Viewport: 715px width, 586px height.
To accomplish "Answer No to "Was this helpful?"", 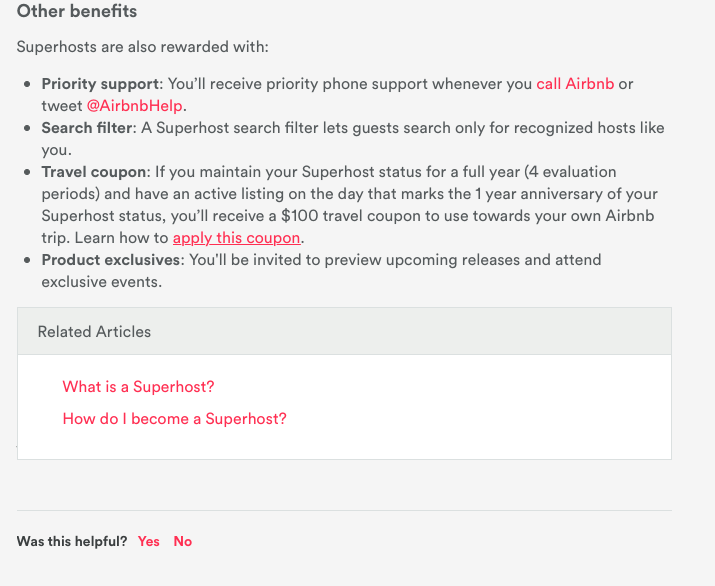I will coord(183,541).
